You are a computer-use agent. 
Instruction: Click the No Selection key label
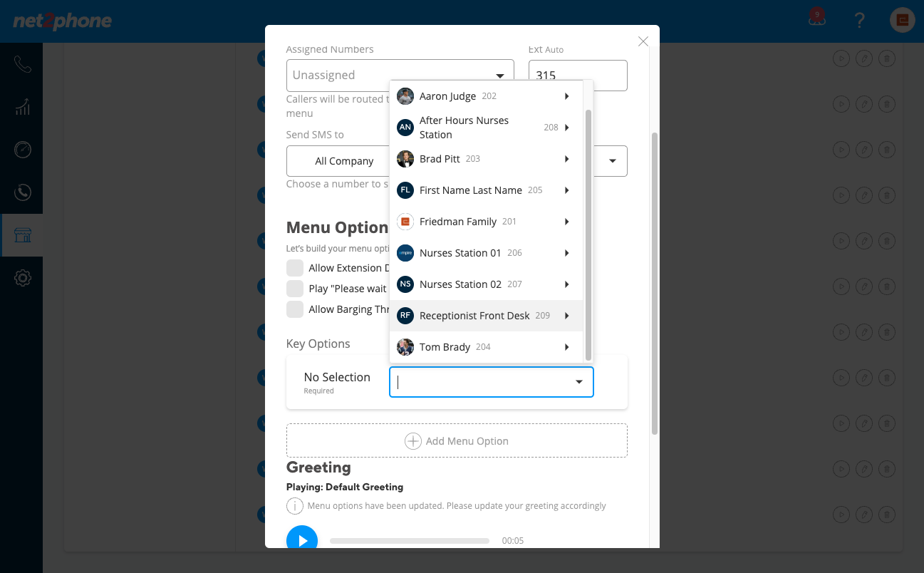(x=337, y=377)
